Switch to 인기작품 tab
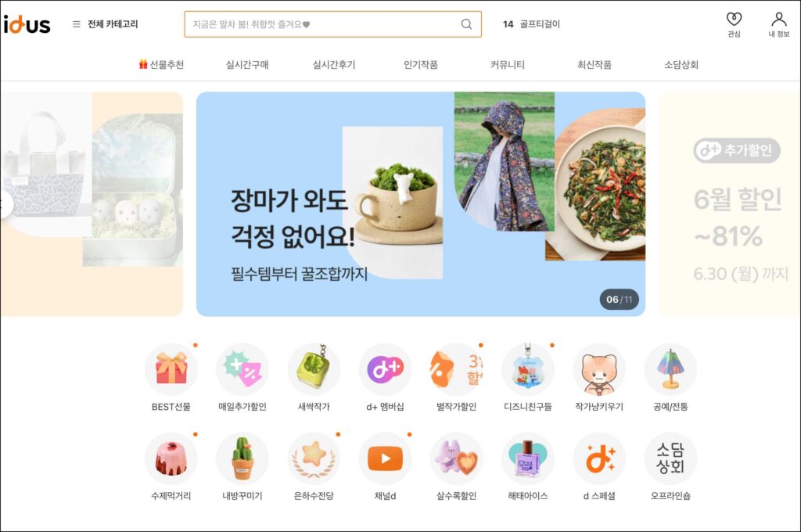Image resolution: width=801 pixels, height=532 pixels. point(420,64)
